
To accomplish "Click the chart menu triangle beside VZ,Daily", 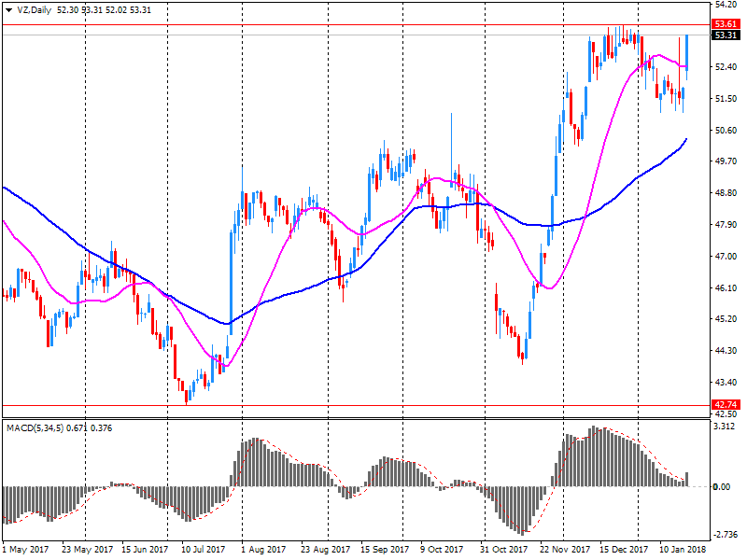I will pyautogui.click(x=9, y=10).
